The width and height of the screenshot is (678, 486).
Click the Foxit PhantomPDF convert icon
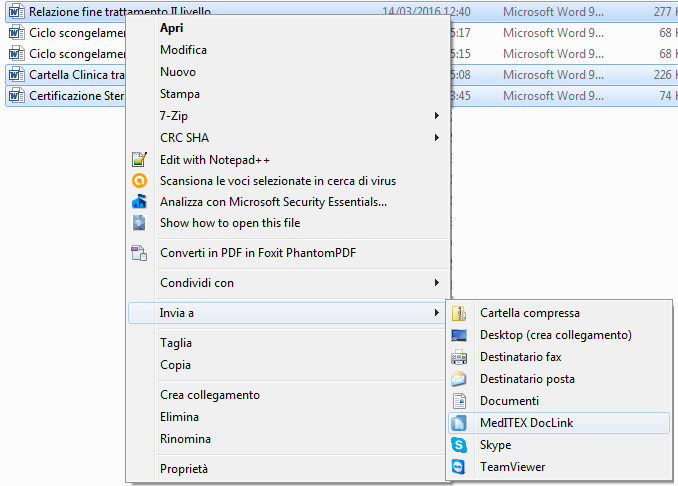click(x=139, y=253)
